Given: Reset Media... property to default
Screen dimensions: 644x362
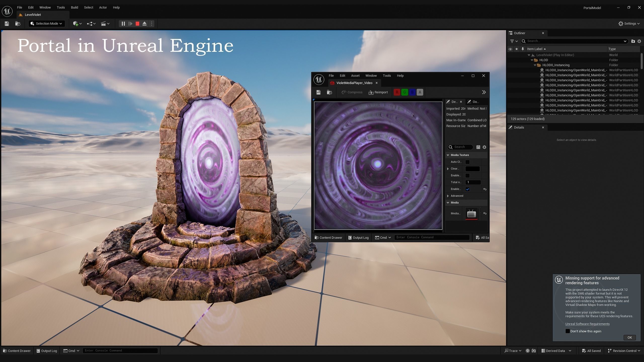Looking at the screenshot, I should coord(485,213).
